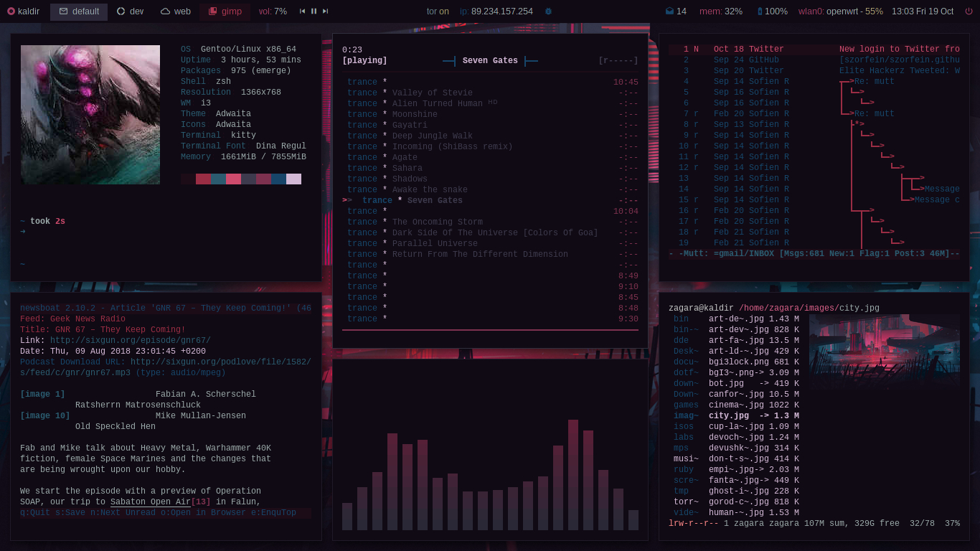Open the sixgun.org/episode/gnr67 link
980x551 pixels.
(131, 340)
